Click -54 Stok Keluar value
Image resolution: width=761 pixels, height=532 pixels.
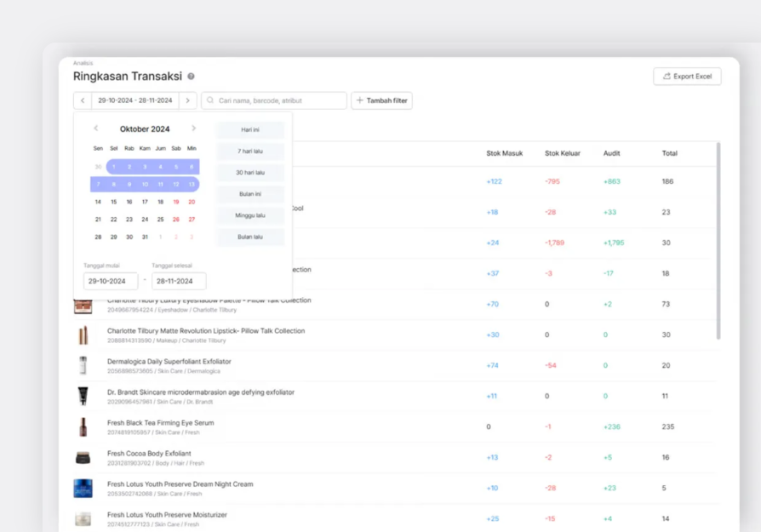pyautogui.click(x=551, y=365)
